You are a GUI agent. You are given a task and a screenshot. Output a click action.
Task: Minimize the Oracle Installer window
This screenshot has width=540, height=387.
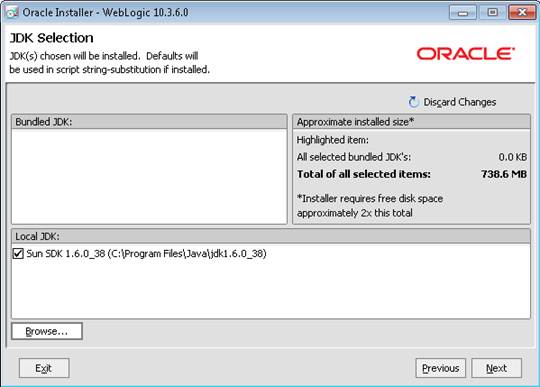(463, 13)
